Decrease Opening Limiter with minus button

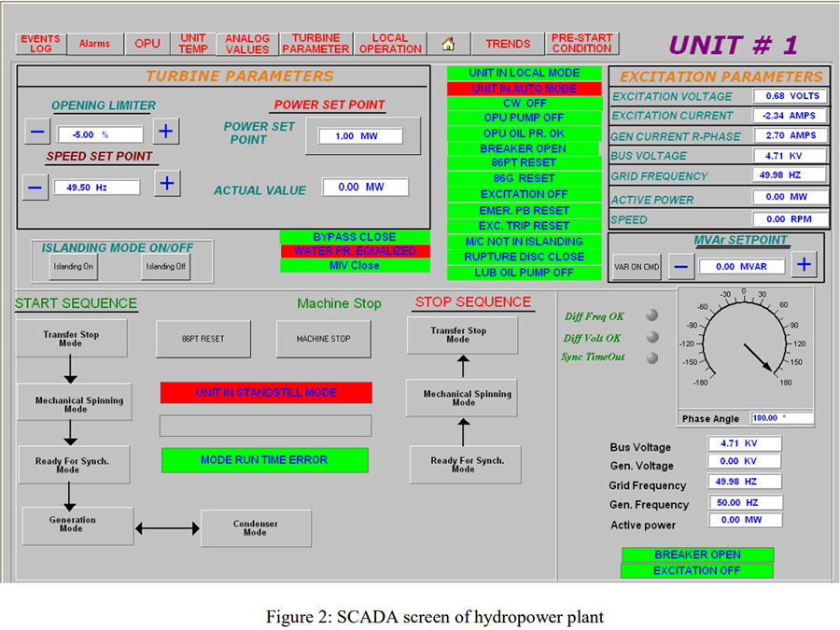click(x=36, y=132)
